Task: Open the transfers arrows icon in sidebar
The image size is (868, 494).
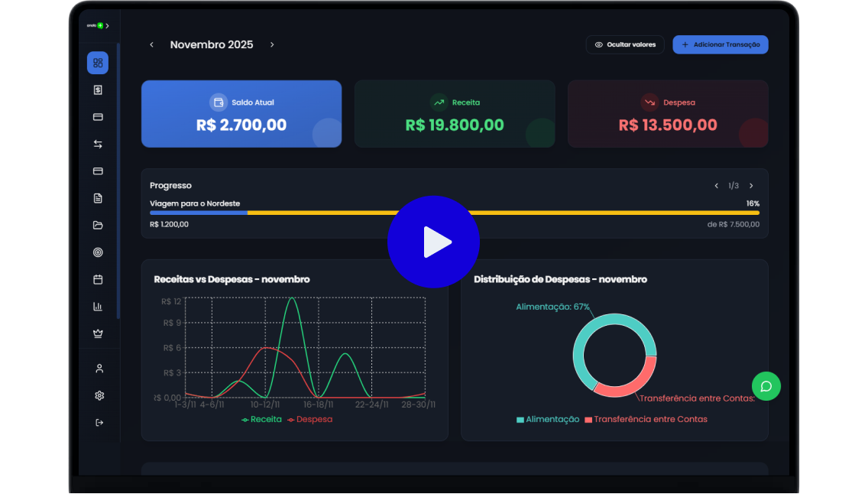Action: click(98, 144)
